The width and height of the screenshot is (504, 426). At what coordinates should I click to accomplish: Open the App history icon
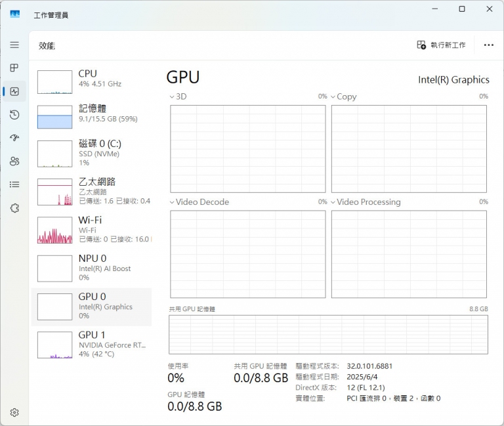point(14,115)
